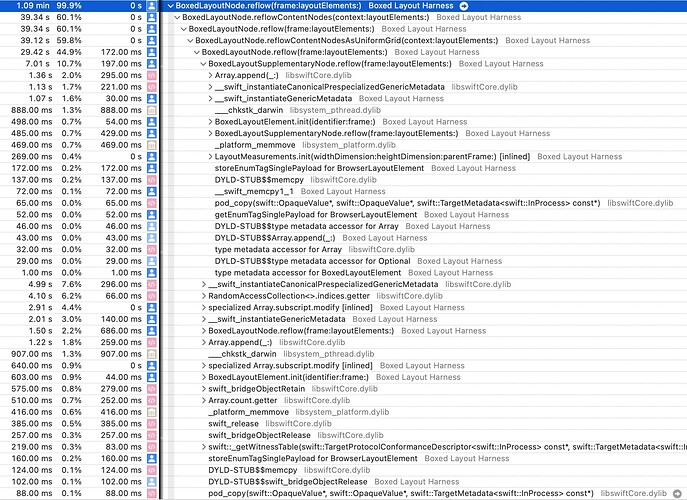Expand the 2.01 s __swift_instantiateGenericMetadata row
Image resolution: width=687 pixels, height=500 pixels.
(204, 319)
